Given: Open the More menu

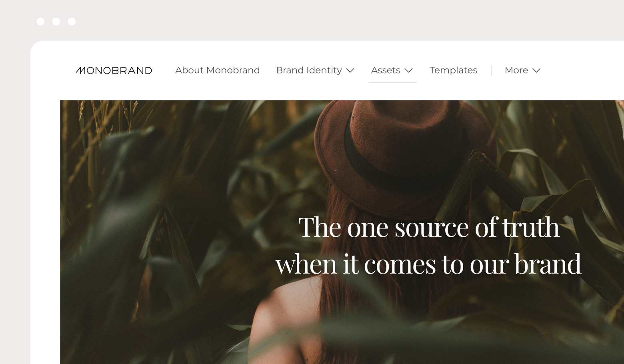Looking at the screenshot, I should tap(522, 70).
